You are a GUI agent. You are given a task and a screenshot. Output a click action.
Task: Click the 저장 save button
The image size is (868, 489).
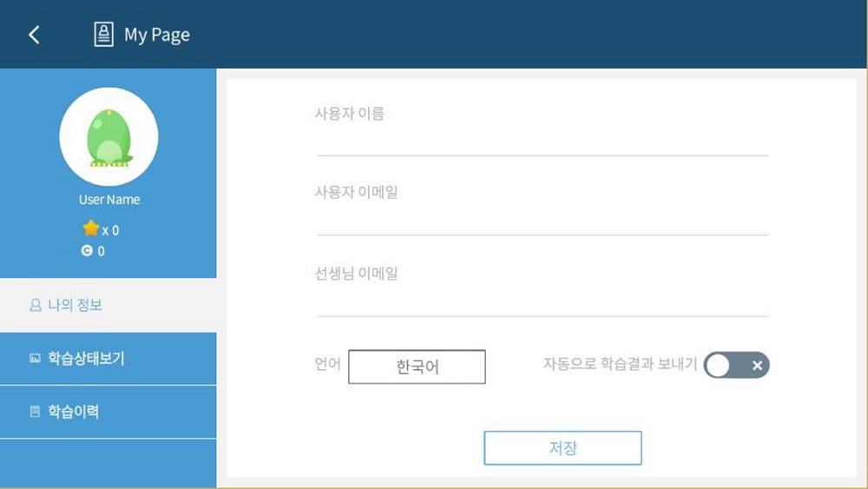(563, 448)
